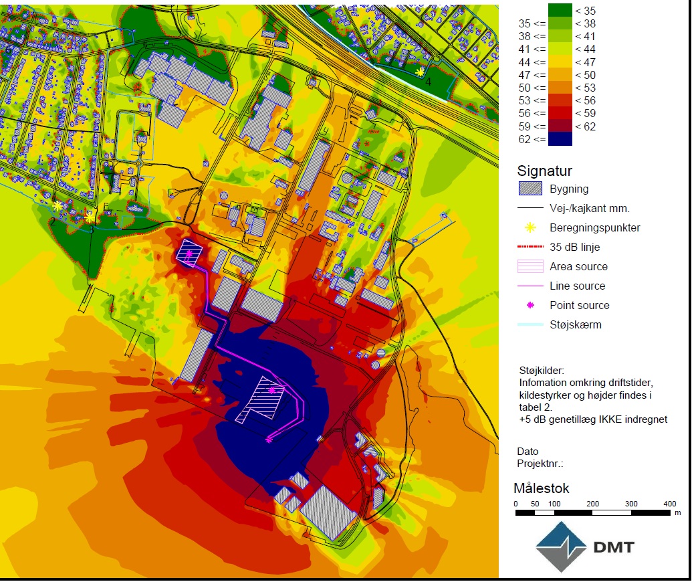The width and height of the screenshot is (700, 588).
Task: Select the red dashed 35 dB linje symbol
Action: coord(529,247)
